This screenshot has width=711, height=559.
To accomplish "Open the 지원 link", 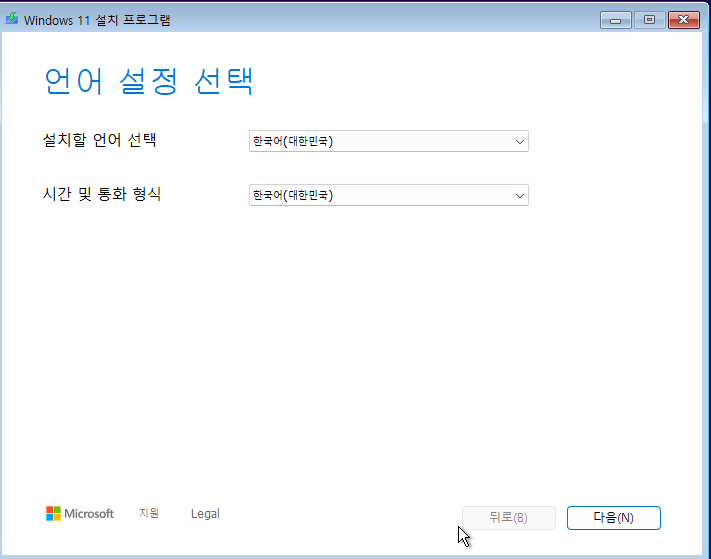I will [x=149, y=513].
